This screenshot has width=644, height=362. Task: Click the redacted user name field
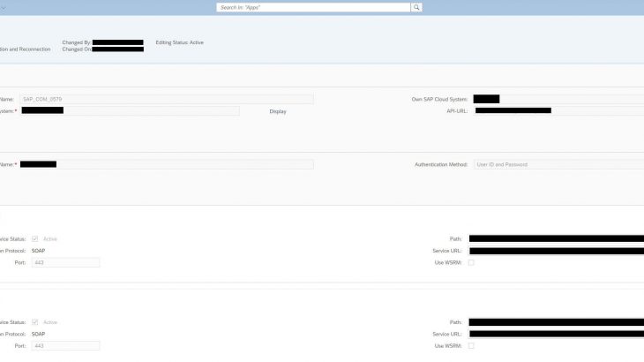pyautogui.click(x=167, y=164)
